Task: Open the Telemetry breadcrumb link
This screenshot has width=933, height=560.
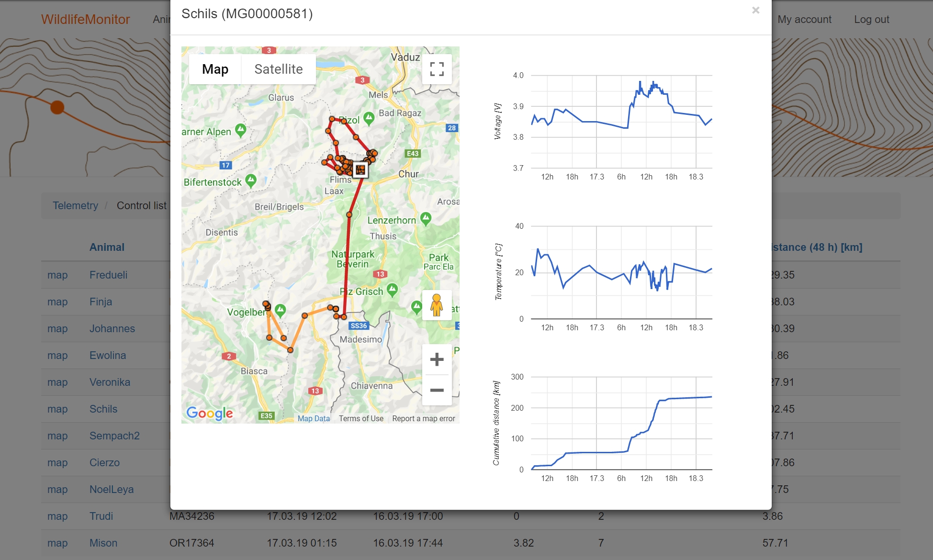Action: click(75, 206)
